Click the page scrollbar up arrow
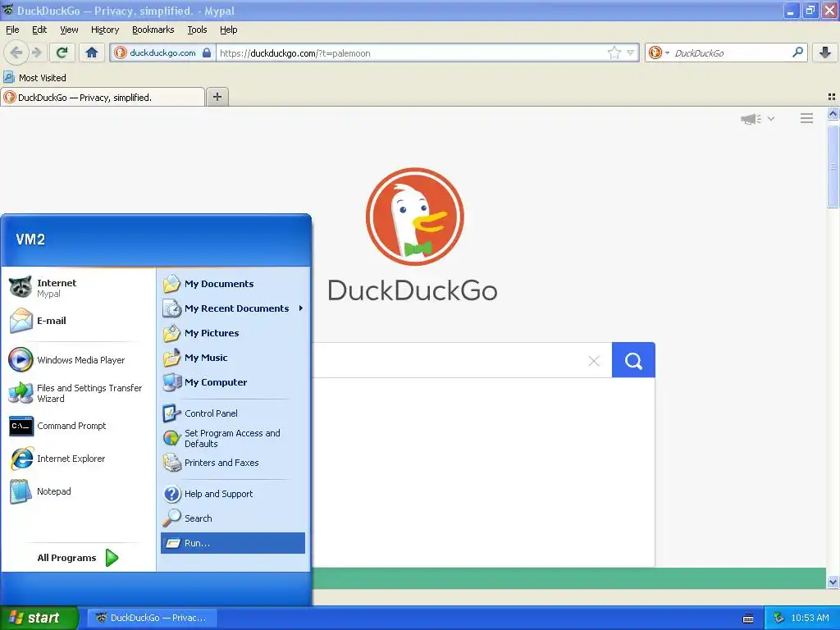The width and height of the screenshot is (840, 630). pos(833,113)
